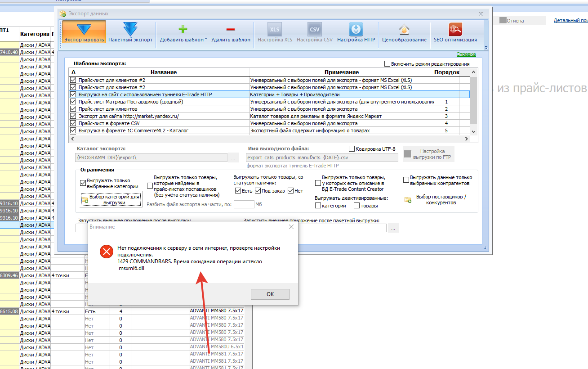The height and width of the screenshot is (369, 588).
Task: Uncheck the Нет availability status checkbox
Action: pyautogui.click(x=291, y=191)
